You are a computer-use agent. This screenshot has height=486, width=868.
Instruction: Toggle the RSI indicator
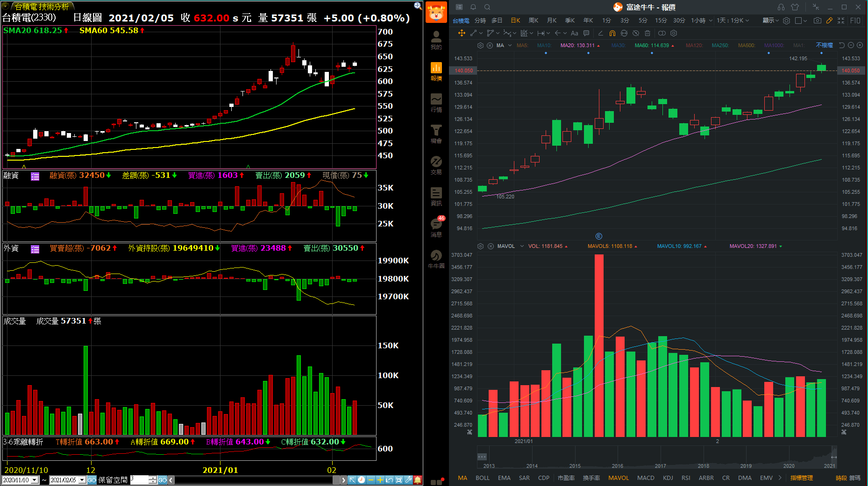pos(686,478)
